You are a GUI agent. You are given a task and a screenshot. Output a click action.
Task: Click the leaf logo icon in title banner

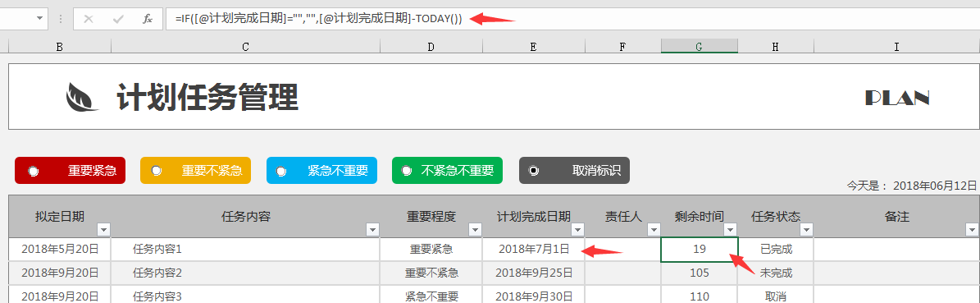click(x=82, y=97)
